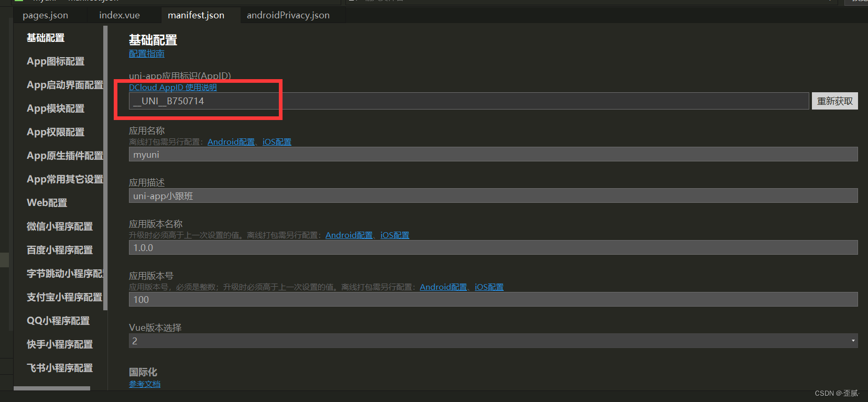
Task: Go to App启动界面配置 section
Action: (65, 85)
